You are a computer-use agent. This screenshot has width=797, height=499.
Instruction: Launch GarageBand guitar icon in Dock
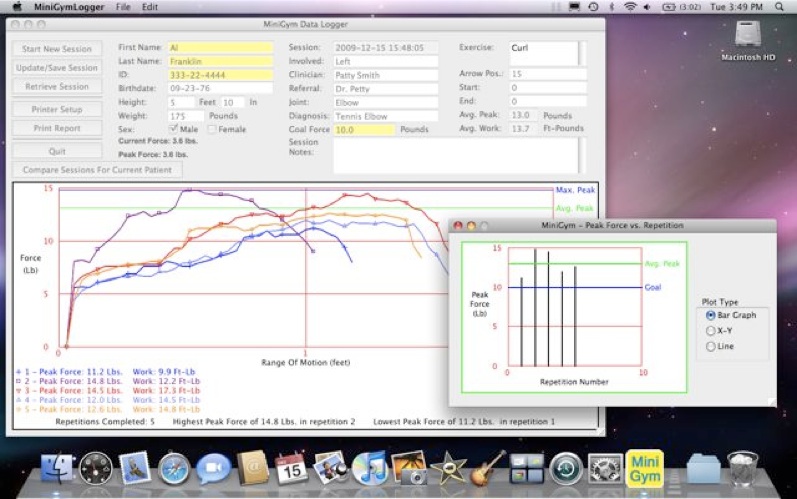487,468
